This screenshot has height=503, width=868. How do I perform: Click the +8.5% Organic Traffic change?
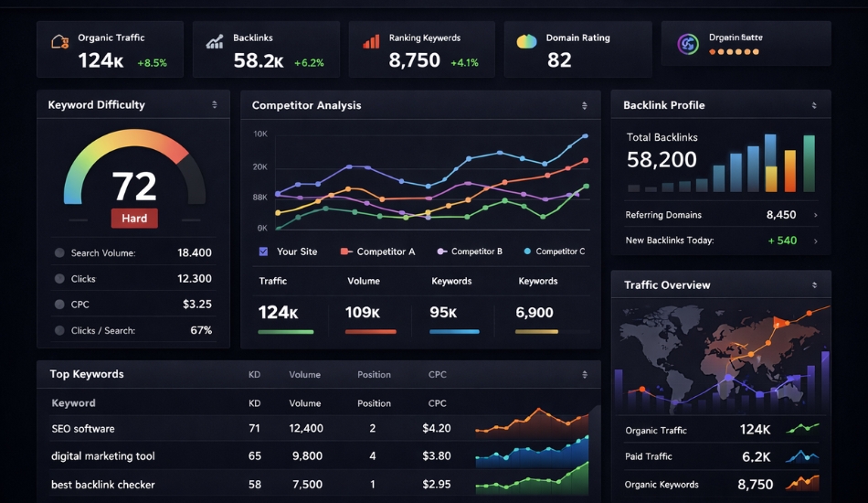tap(152, 63)
